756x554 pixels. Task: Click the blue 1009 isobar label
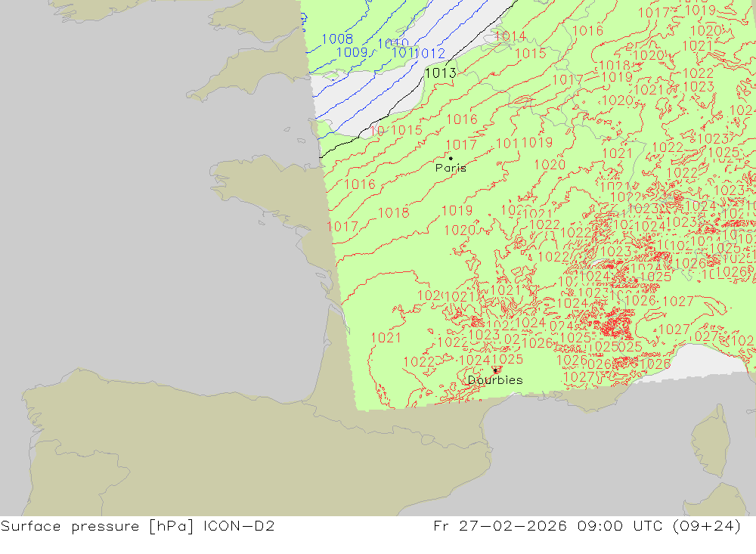[352, 52]
